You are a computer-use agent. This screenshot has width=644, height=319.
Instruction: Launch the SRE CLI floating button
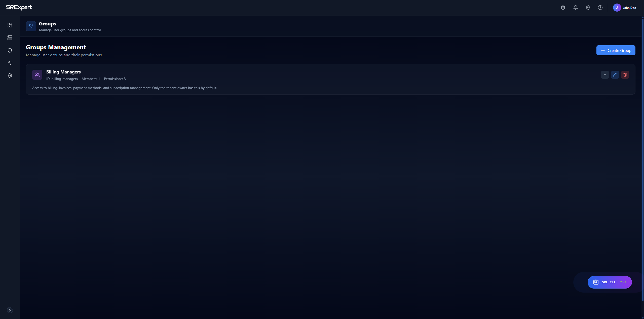(609, 282)
